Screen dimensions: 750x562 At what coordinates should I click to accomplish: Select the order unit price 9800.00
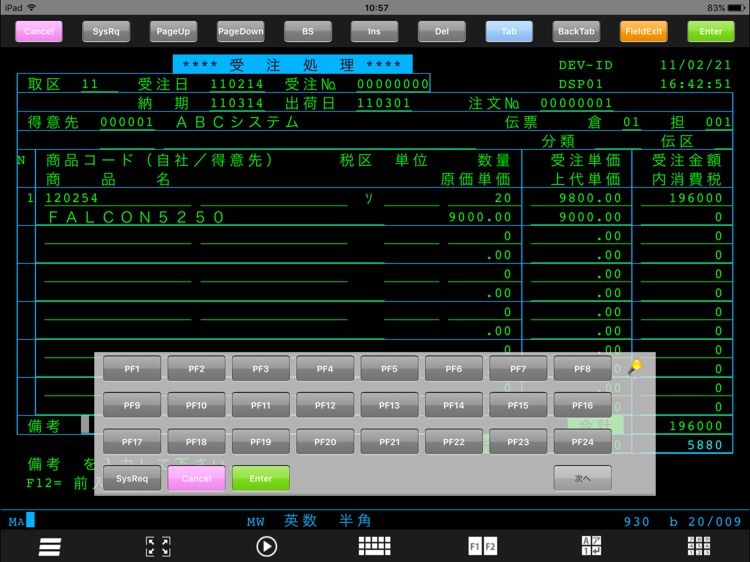coord(590,198)
